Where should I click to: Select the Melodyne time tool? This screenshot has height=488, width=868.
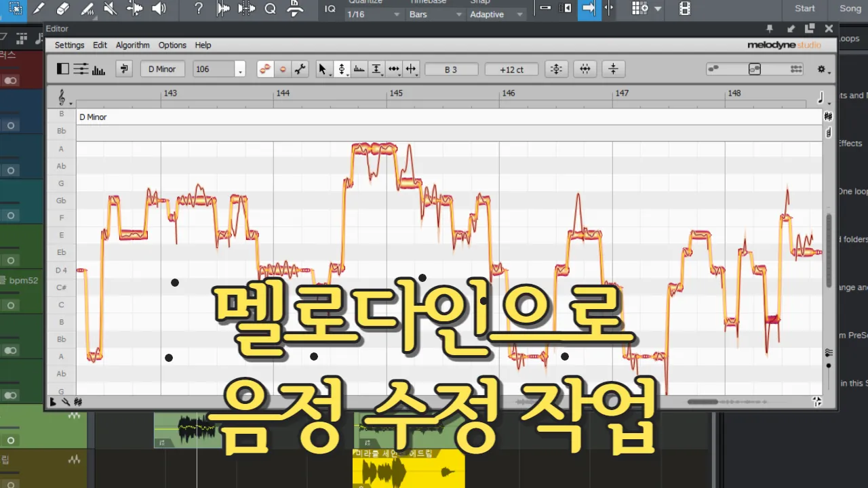(394, 69)
